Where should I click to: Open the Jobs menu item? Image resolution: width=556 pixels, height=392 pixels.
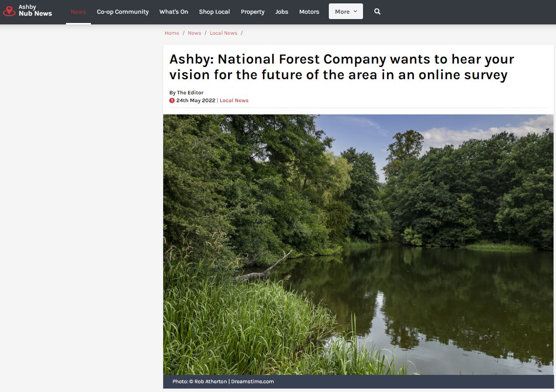(281, 12)
